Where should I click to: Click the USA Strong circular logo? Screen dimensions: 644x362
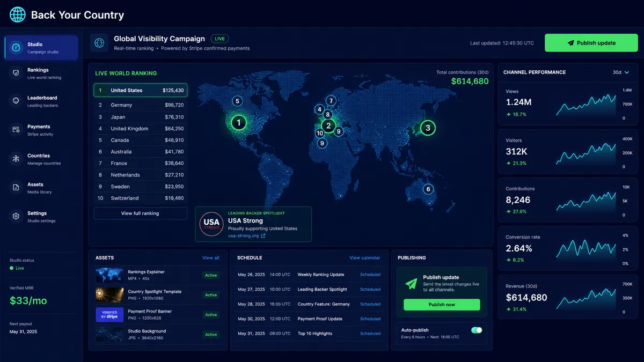point(211,224)
